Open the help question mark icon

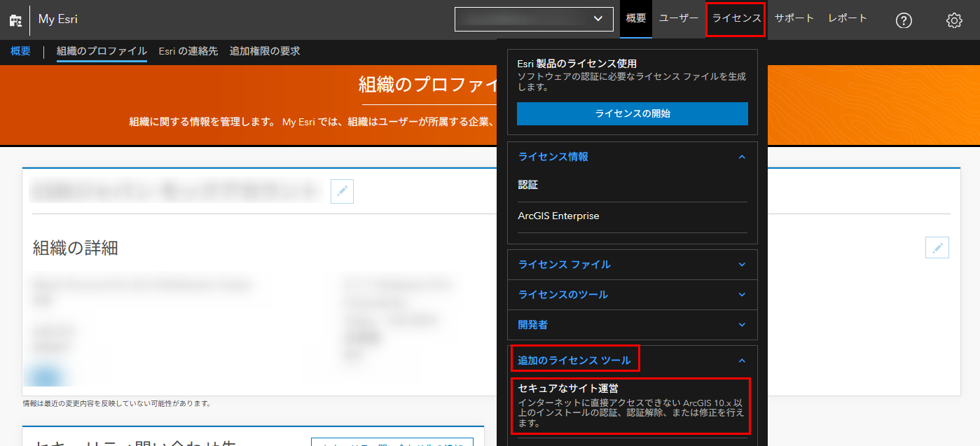(904, 20)
